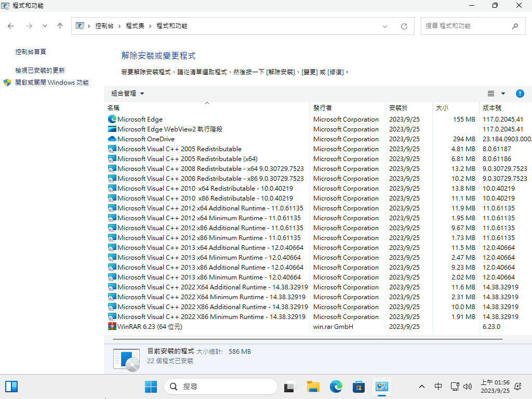Select Visual C++ 2013 x86 Minimum Runtime
Image resolution: width=532 pixels, height=399 pixels.
tap(209, 277)
